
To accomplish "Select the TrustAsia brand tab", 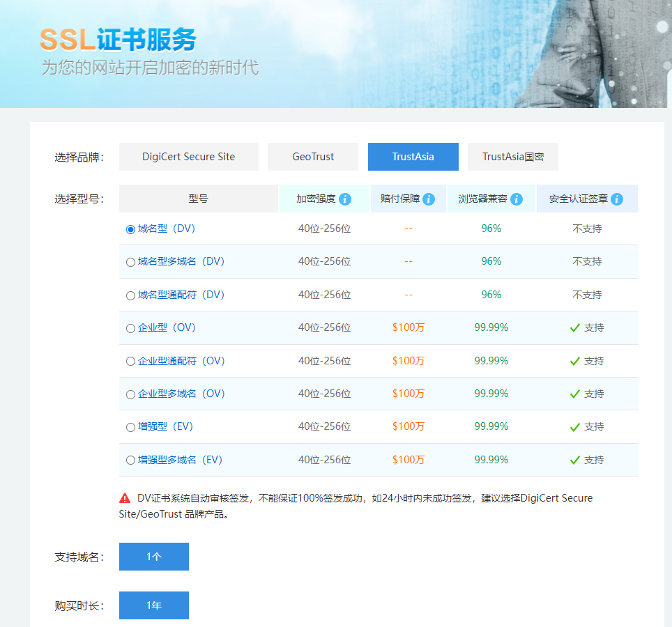I will tap(413, 157).
